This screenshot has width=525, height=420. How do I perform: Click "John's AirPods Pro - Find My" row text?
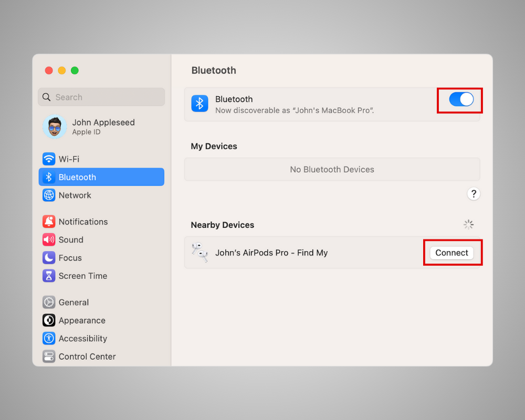(271, 253)
